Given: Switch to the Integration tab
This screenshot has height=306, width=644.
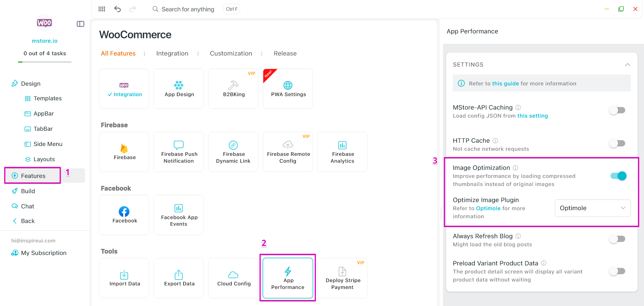Looking at the screenshot, I should [x=172, y=53].
